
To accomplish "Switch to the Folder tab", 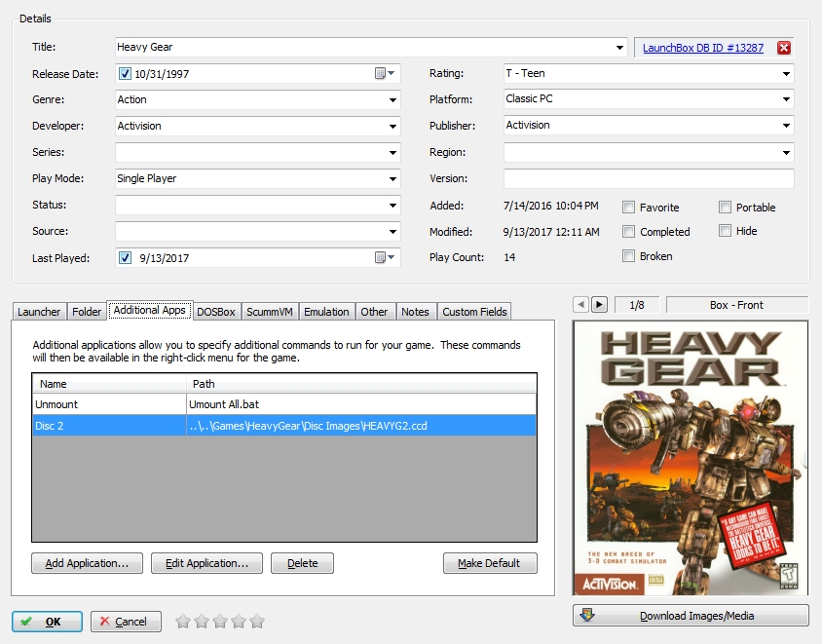I will 87,312.
